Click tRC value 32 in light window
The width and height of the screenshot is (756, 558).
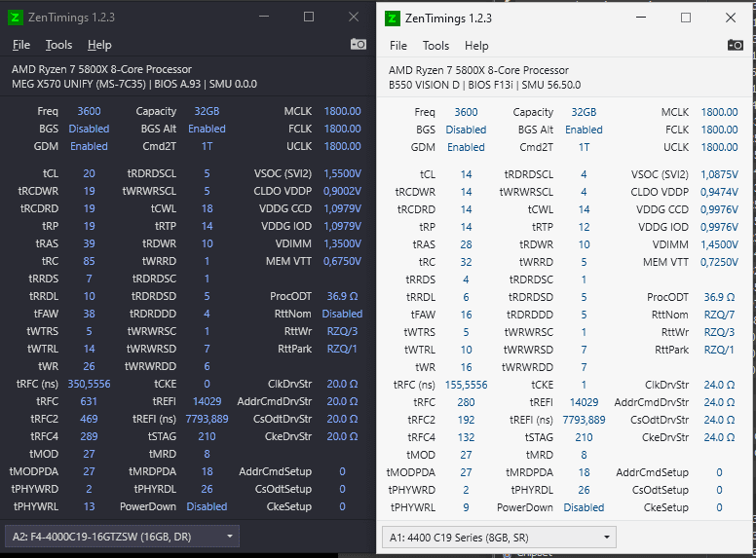point(466,262)
